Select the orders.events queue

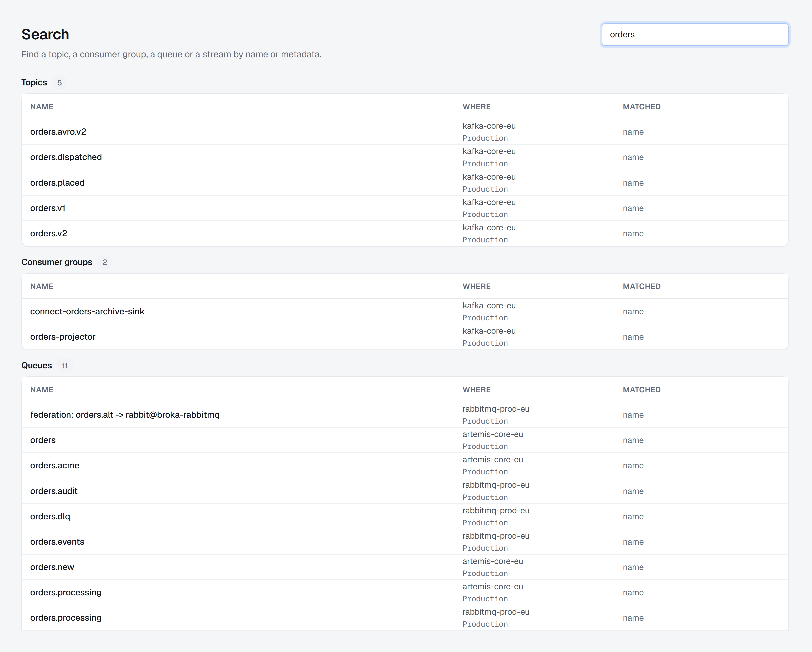tap(405, 542)
